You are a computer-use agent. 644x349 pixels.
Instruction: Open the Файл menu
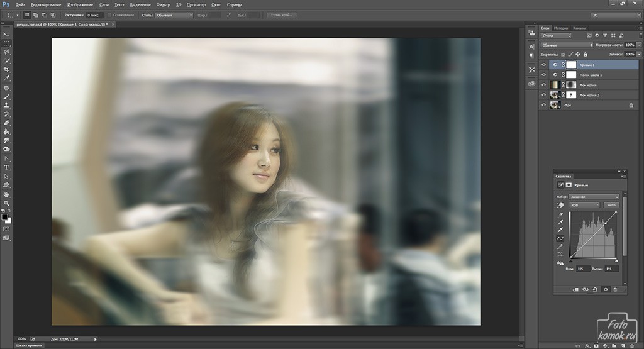(20, 5)
